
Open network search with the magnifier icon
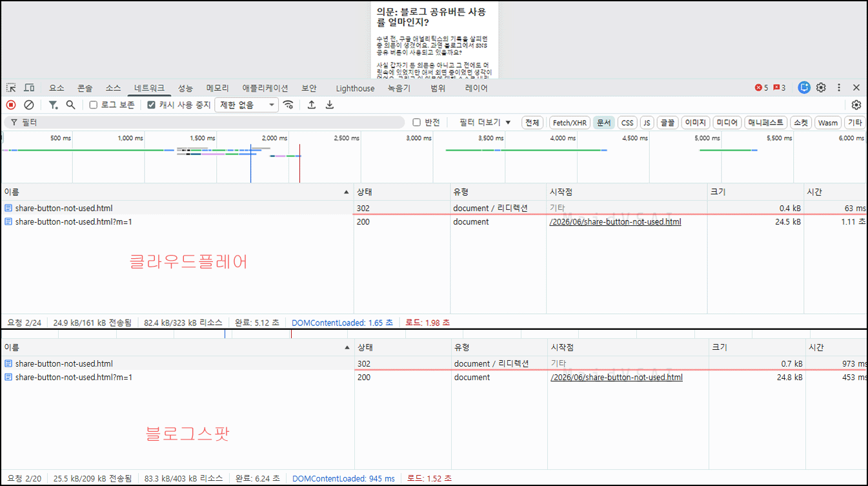point(71,105)
